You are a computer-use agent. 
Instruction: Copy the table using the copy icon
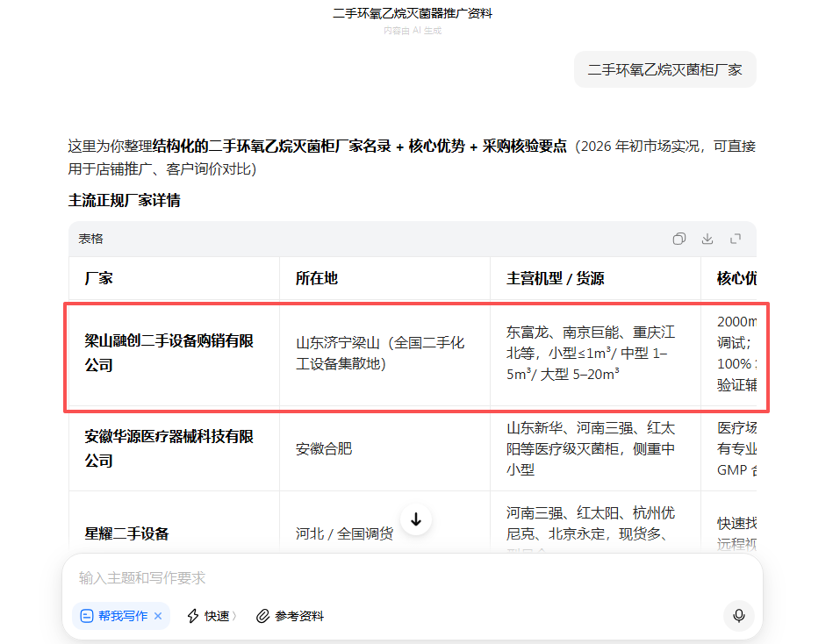678,239
